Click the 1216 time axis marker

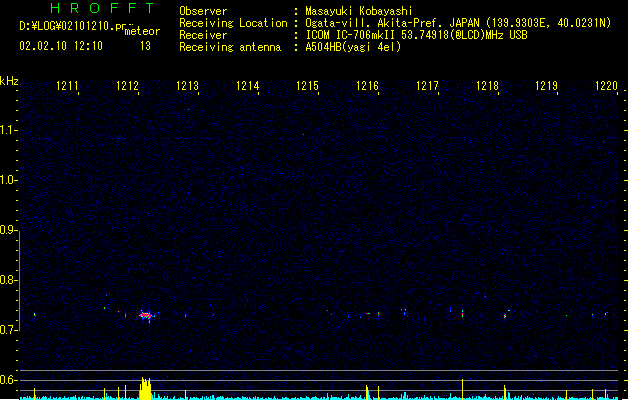(x=367, y=86)
